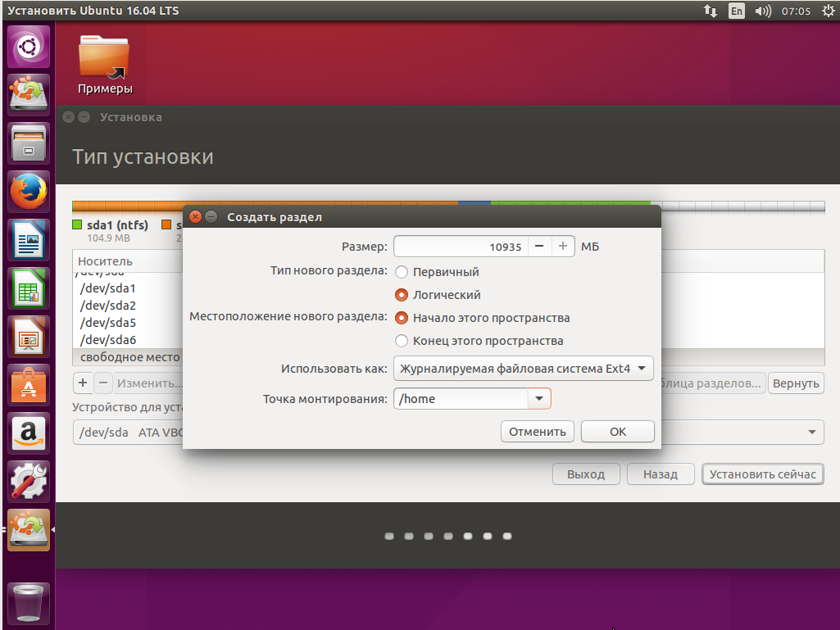Click the sda1 (ntfs) legend label

pyautogui.click(x=117, y=225)
